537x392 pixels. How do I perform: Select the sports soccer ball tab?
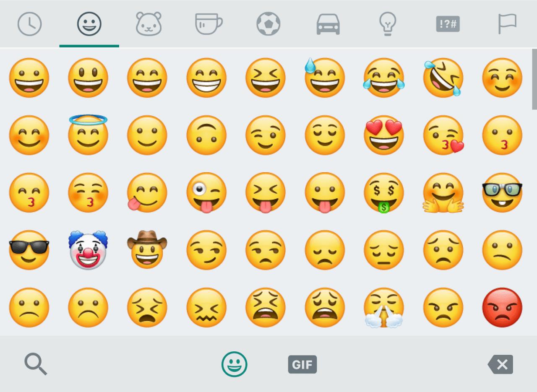pyautogui.click(x=268, y=23)
